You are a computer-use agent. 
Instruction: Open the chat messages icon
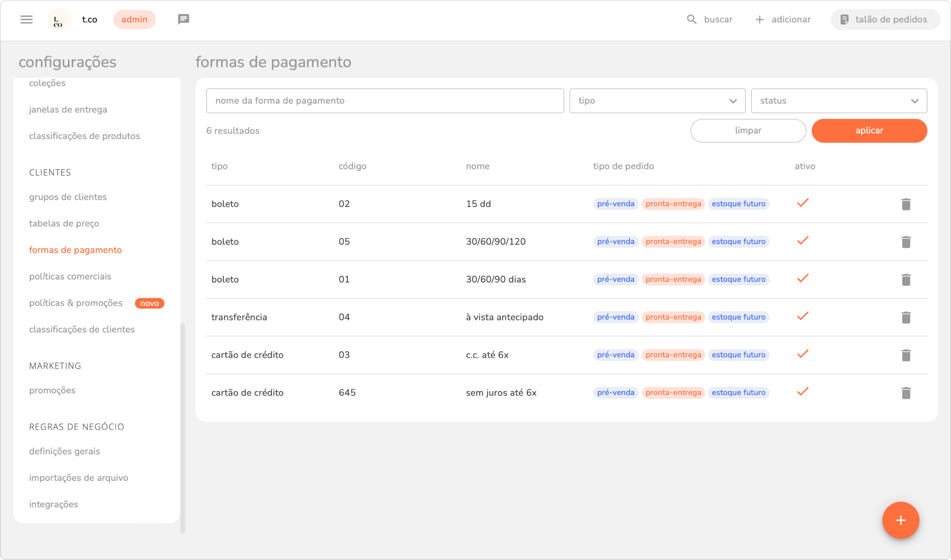(x=183, y=19)
